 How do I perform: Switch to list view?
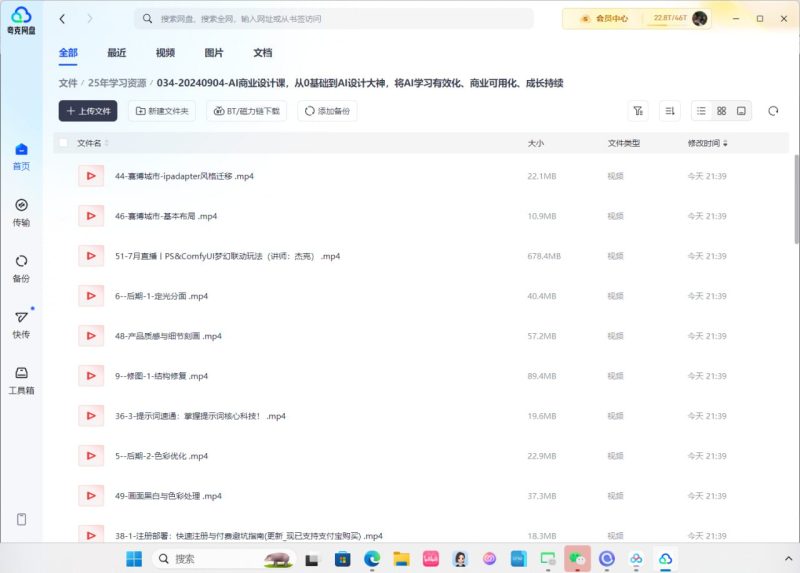(x=702, y=111)
